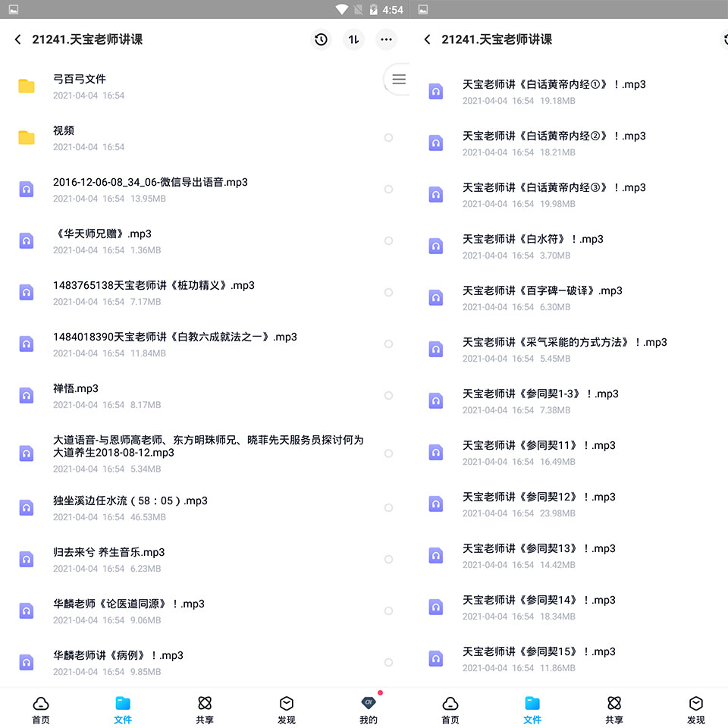Tap the audio icon of 华麟老师讲《病例》
This screenshot has width=728, height=728.
tap(27, 662)
